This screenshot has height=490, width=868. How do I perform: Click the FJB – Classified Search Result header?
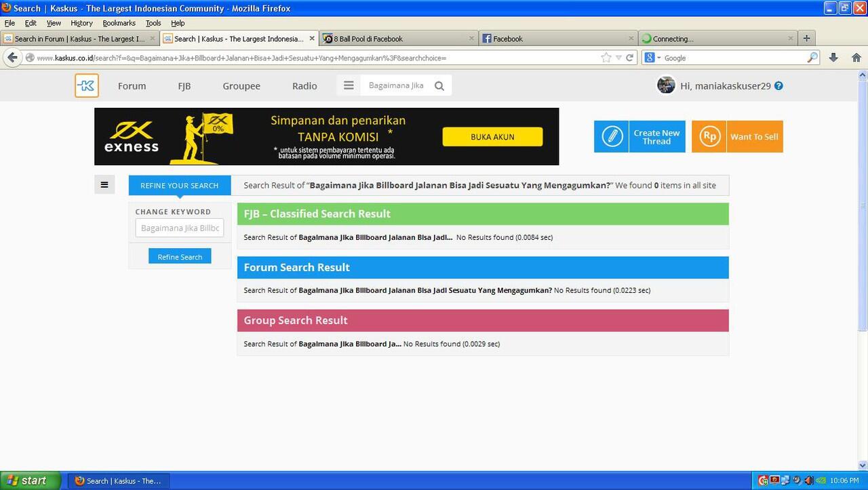pos(483,213)
